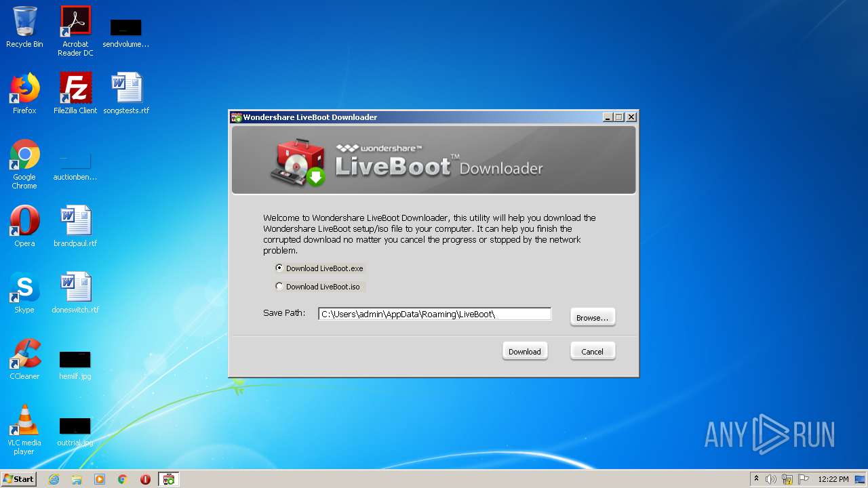Open the CCleaner desktop shortcut

(x=24, y=359)
